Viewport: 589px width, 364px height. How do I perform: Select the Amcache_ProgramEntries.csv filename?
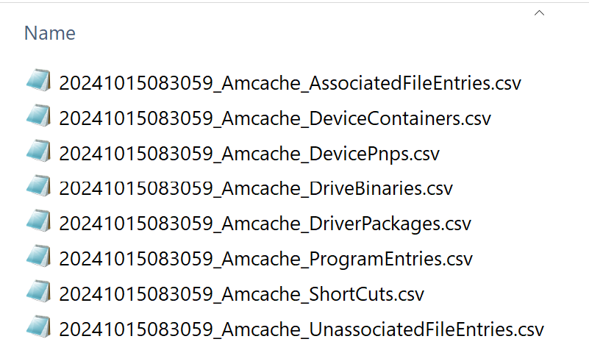(265, 259)
